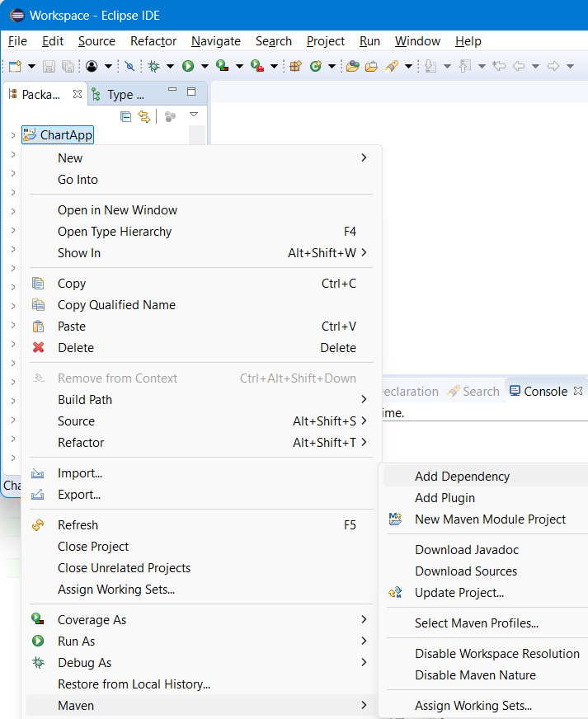This screenshot has height=719, width=588.
Task: Open dropdown arrow next to Debug icon
Action: pos(170,67)
